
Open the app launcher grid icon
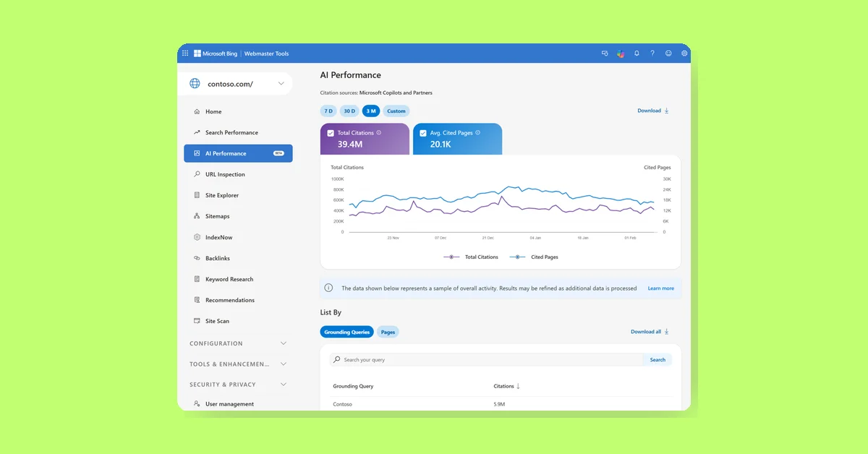tap(184, 53)
